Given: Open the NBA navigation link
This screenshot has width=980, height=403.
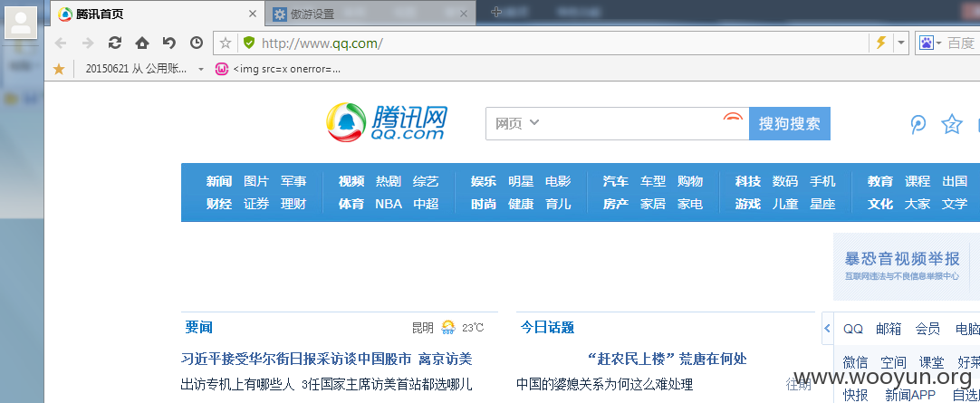Looking at the screenshot, I should [x=389, y=204].
